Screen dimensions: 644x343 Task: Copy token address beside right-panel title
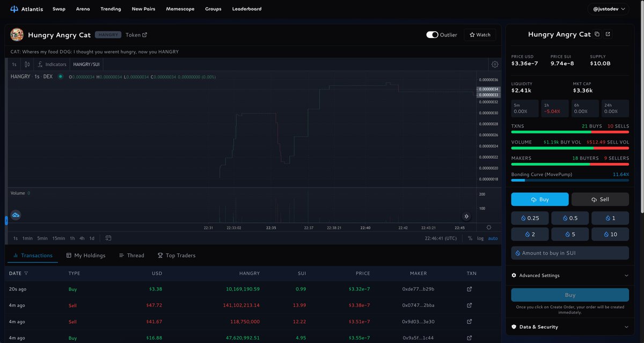(597, 34)
